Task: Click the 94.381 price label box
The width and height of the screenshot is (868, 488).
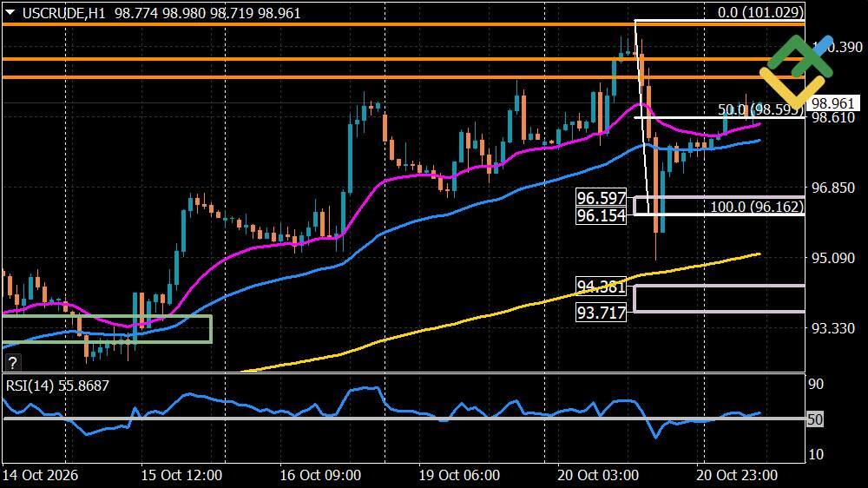Action: click(x=602, y=287)
